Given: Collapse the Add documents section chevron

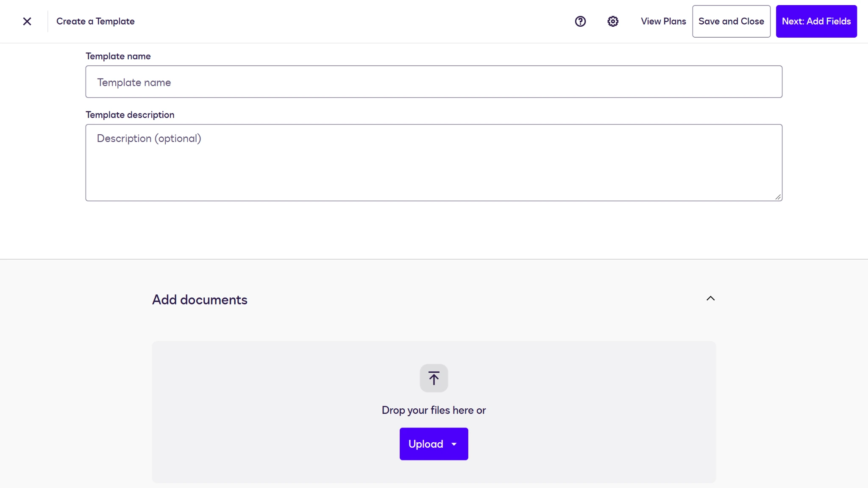Looking at the screenshot, I should point(710,299).
